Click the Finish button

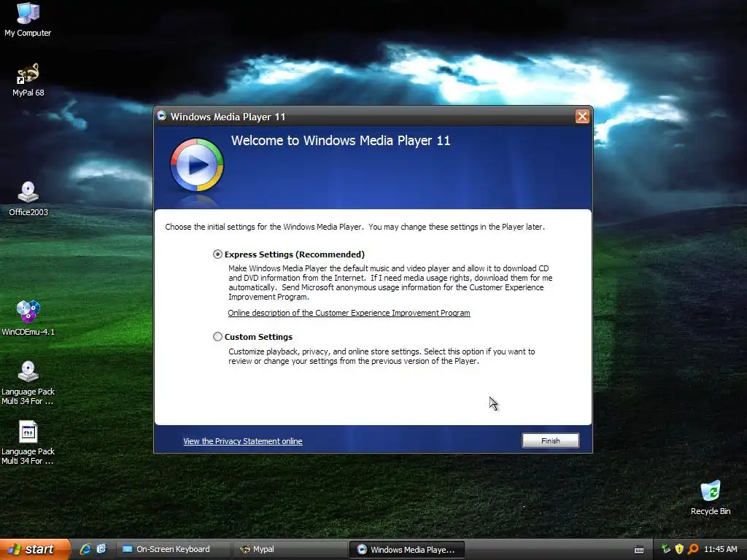[x=550, y=440]
